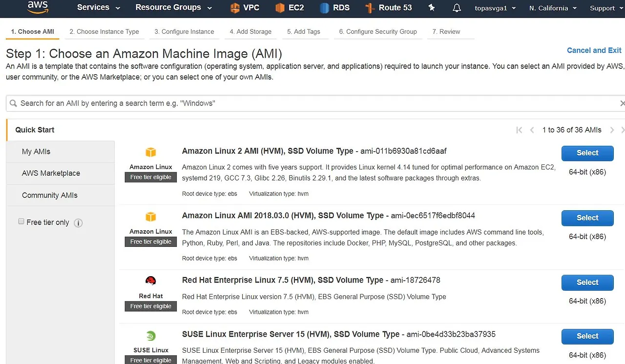Go to 4. Add Storage step
625x364 pixels.
[x=250, y=32]
